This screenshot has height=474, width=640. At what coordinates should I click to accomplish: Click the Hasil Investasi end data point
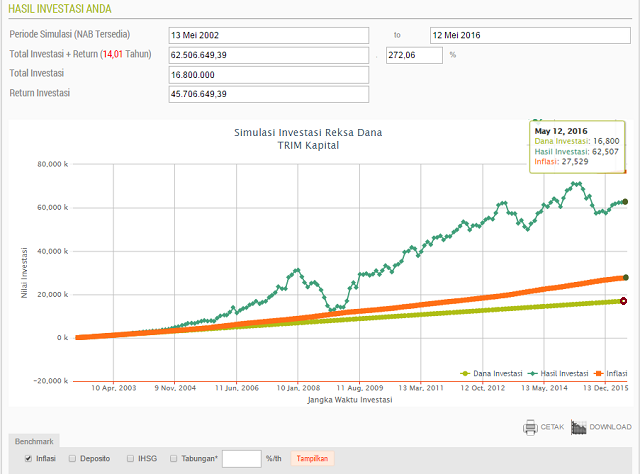click(x=625, y=202)
